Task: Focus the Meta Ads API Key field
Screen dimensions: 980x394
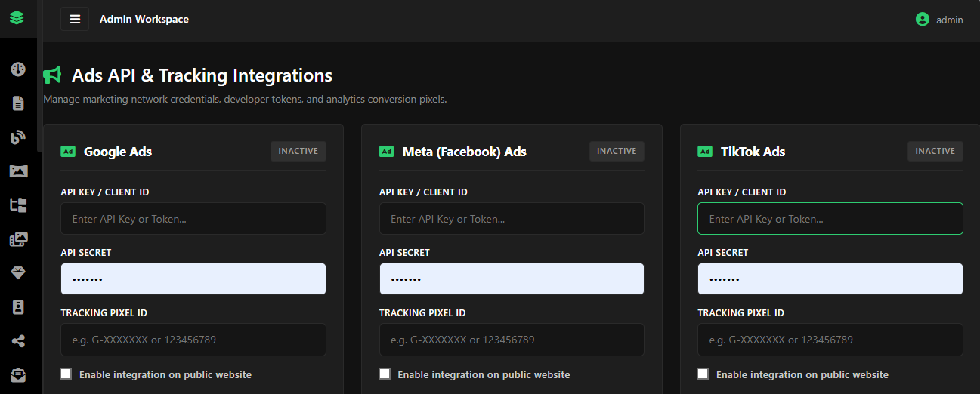Action: click(x=512, y=219)
